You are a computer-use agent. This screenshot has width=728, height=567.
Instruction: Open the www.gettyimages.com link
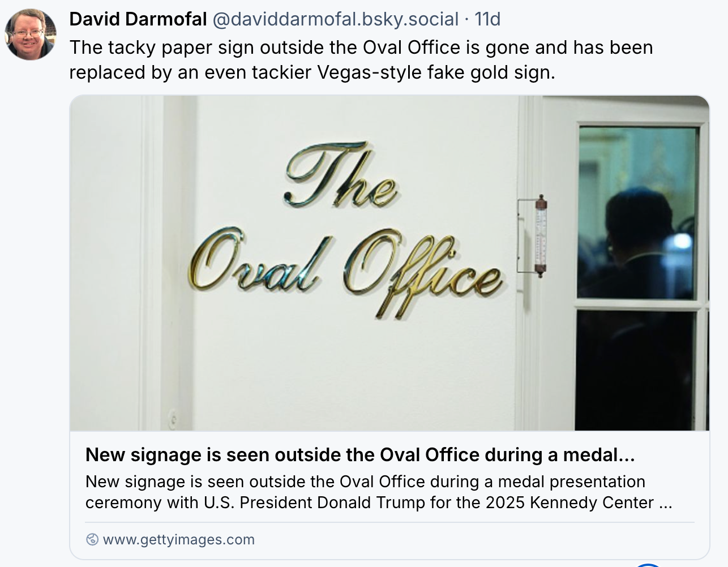[179, 540]
